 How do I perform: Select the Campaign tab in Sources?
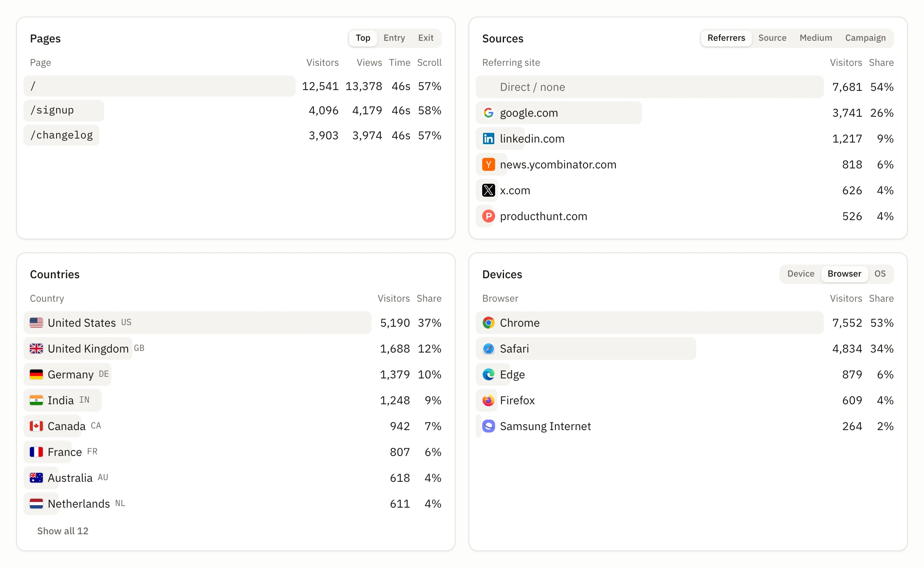tap(865, 38)
